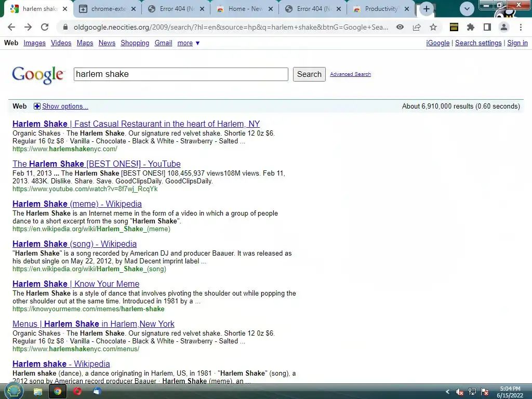
Task: Click the knowyourmeme.com green URL
Action: [88, 309]
